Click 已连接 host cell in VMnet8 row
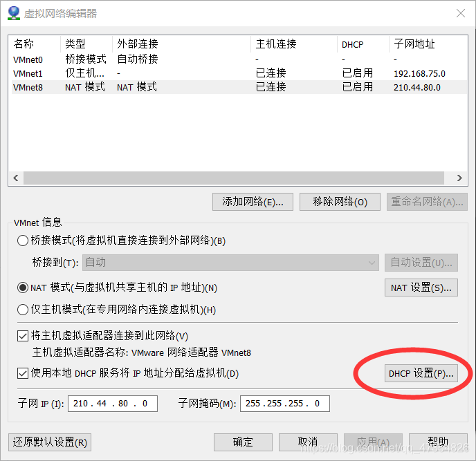Image resolution: width=476 pixels, height=461 pixels. 271,87
